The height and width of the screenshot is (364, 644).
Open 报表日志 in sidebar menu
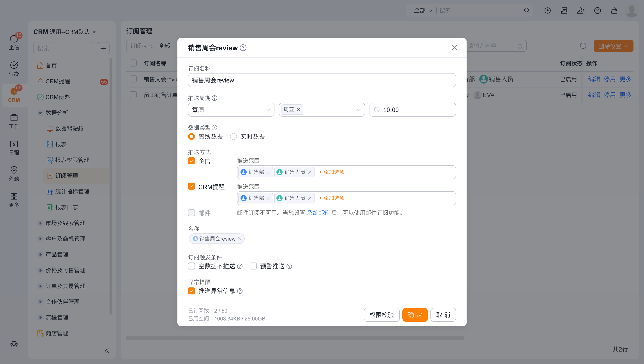point(66,207)
